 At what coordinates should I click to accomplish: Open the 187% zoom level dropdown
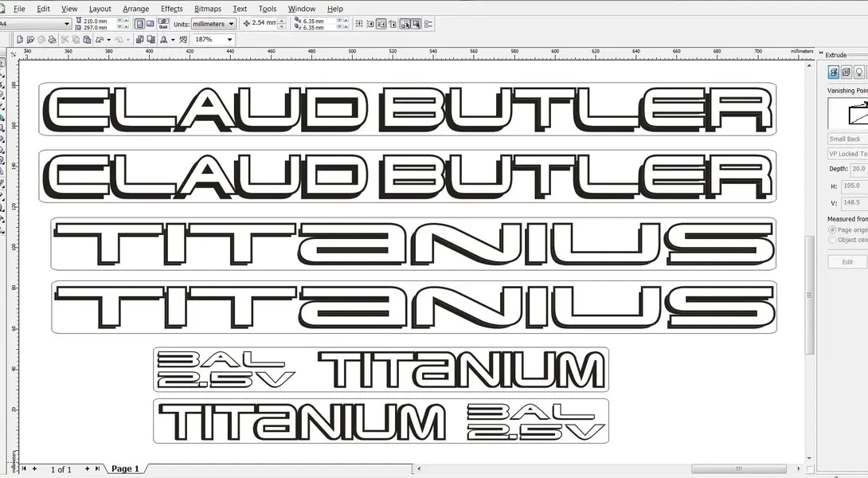pos(229,39)
